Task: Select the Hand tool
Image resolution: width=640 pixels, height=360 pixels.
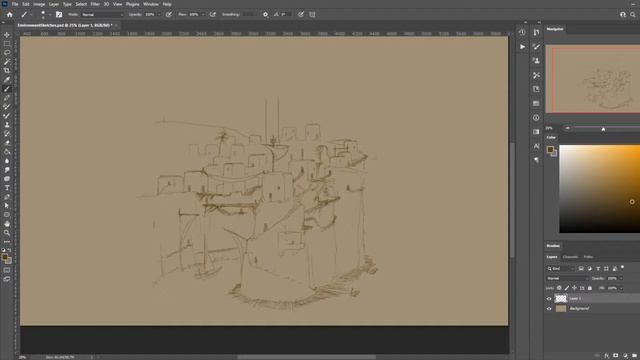Action: click(x=7, y=224)
